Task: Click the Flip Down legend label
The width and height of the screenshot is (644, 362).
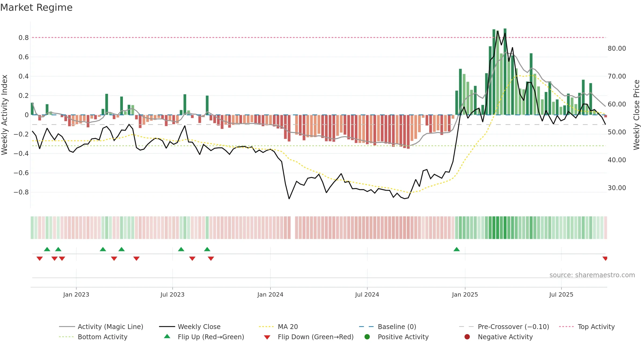Action: click(316, 337)
